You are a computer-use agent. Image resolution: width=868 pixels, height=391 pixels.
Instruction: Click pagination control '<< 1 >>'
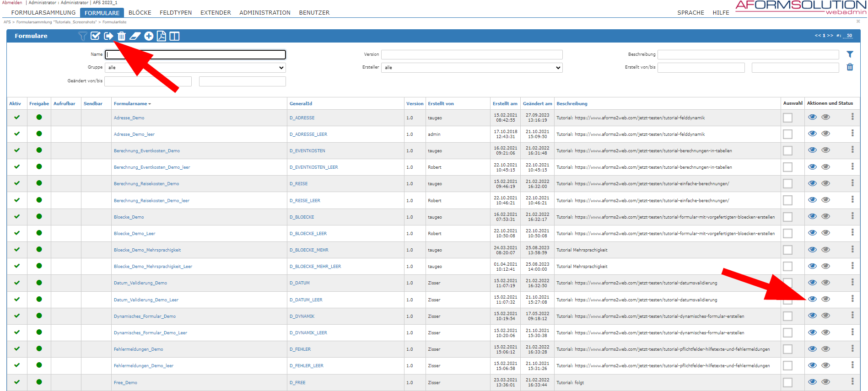(x=824, y=36)
